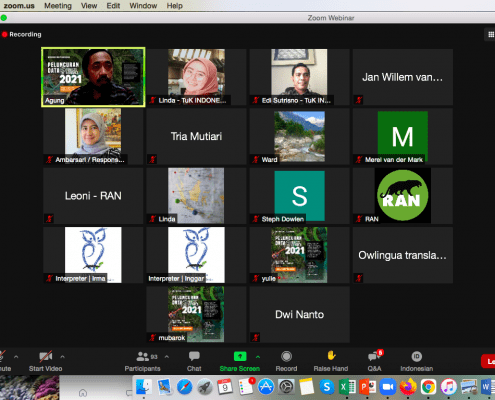Select Jan Willem van... participant tile

[x=403, y=77]
